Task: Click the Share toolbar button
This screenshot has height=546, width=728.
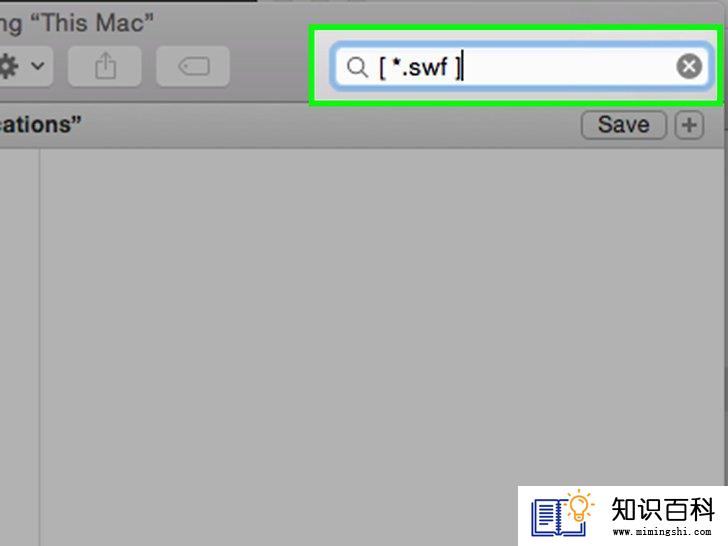Action: [x=105, y=66]
